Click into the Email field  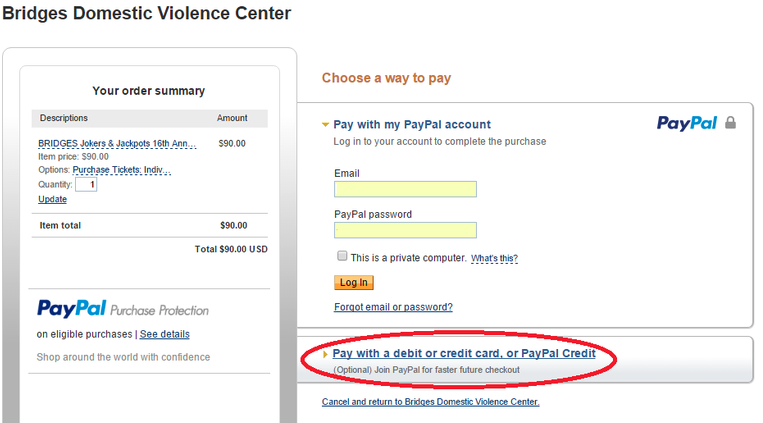coord(405,189)
